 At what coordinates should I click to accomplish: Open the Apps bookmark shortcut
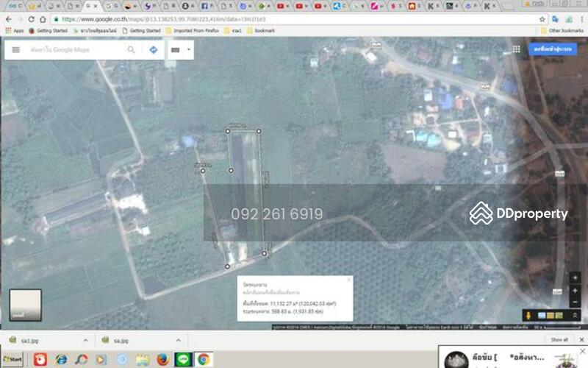click(x=15, y=31)
